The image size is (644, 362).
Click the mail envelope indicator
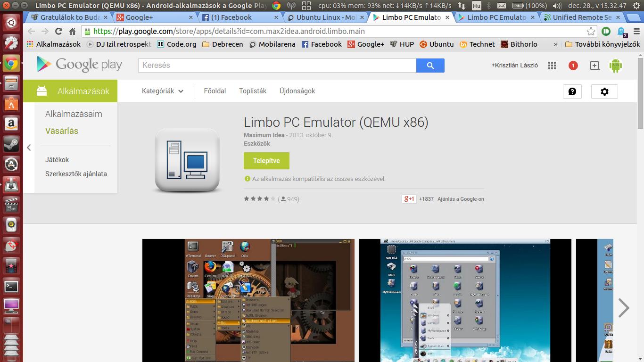tap(502, 6)
